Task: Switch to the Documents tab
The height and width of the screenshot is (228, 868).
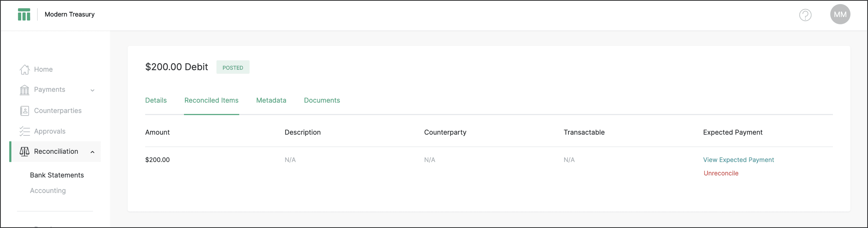Action: coord(322,100)
